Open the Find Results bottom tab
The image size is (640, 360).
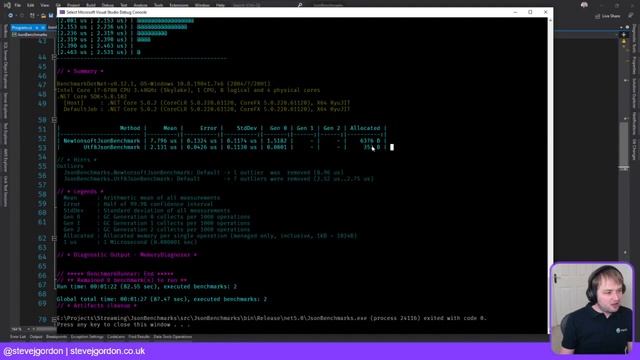[x=139, y=337]
